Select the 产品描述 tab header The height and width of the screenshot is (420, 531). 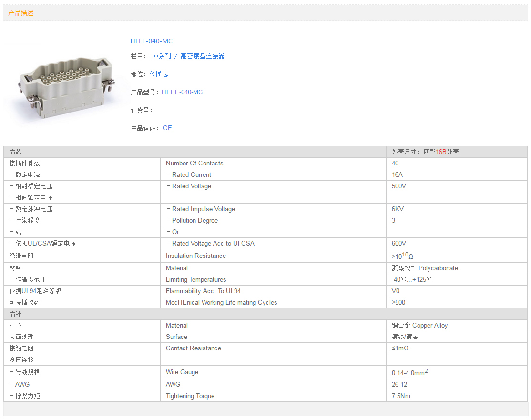21,13
